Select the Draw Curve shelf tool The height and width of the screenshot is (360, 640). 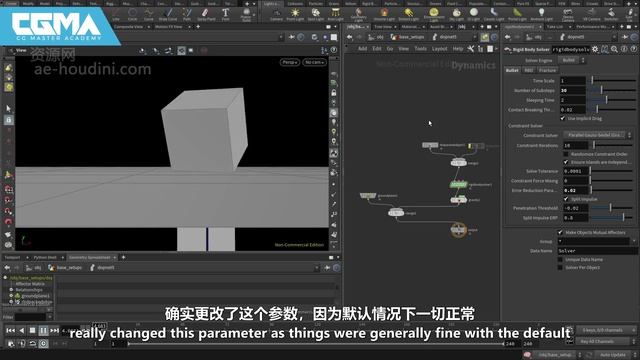coord(168,14)
